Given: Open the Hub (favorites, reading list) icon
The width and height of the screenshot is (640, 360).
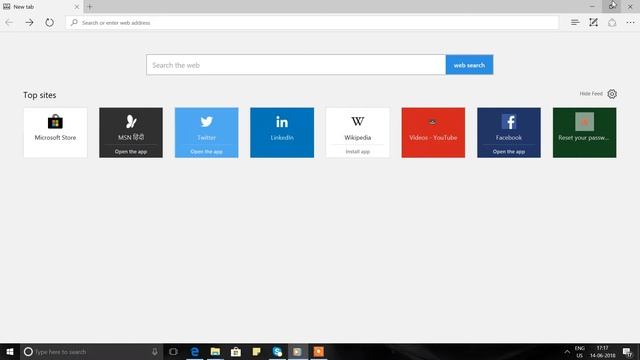Looking at the screenshot, I should [575, 22].
